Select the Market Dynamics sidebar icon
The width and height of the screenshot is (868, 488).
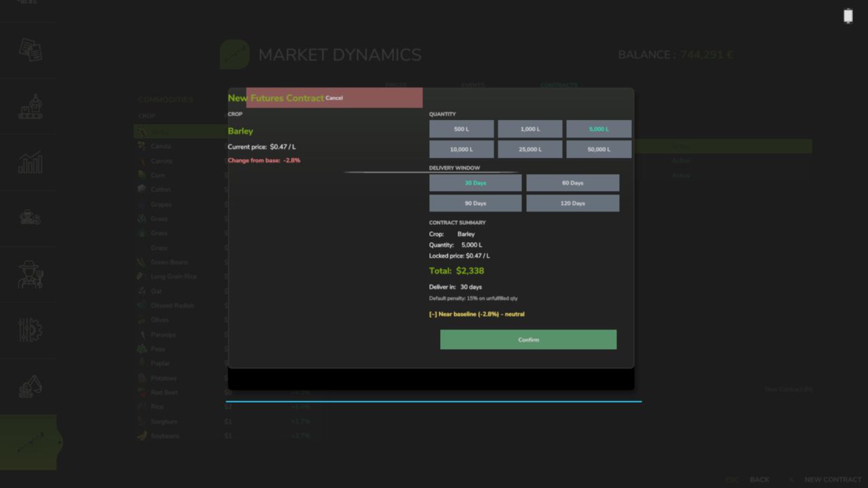[30, 443]
